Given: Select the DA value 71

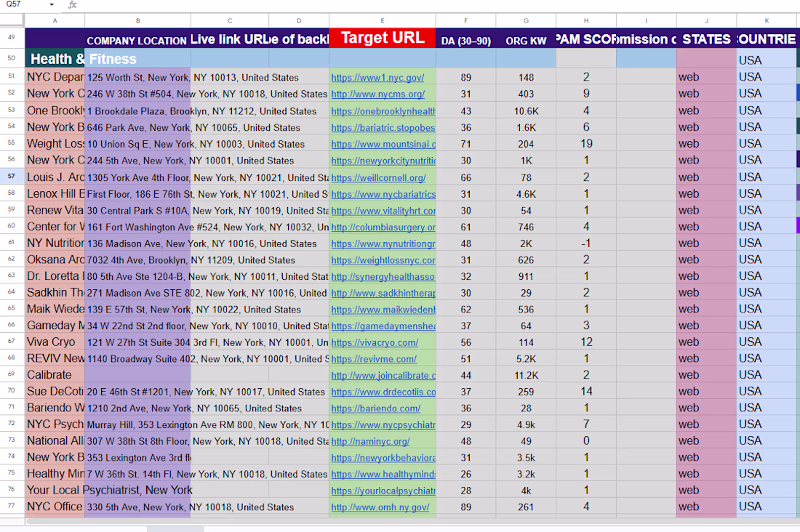Looking at the screenshot, I should [465, 145].
